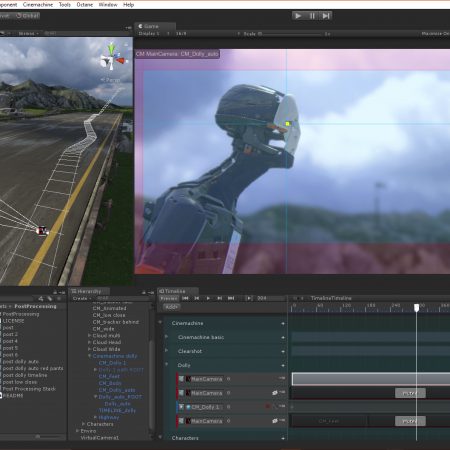Expand the Clearshot track group
Screen dimensions: 450x450
pos(167,350)
